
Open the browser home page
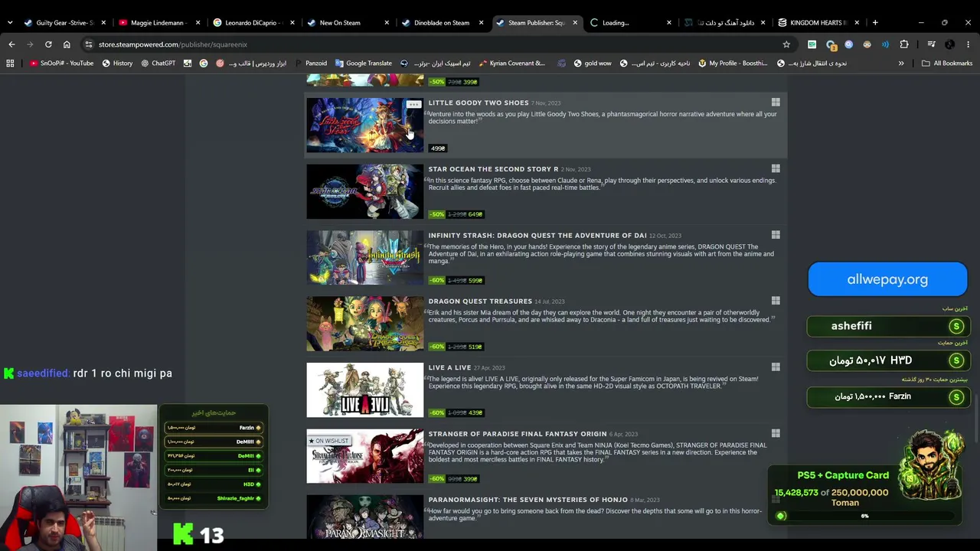click(x=67, y=44)
